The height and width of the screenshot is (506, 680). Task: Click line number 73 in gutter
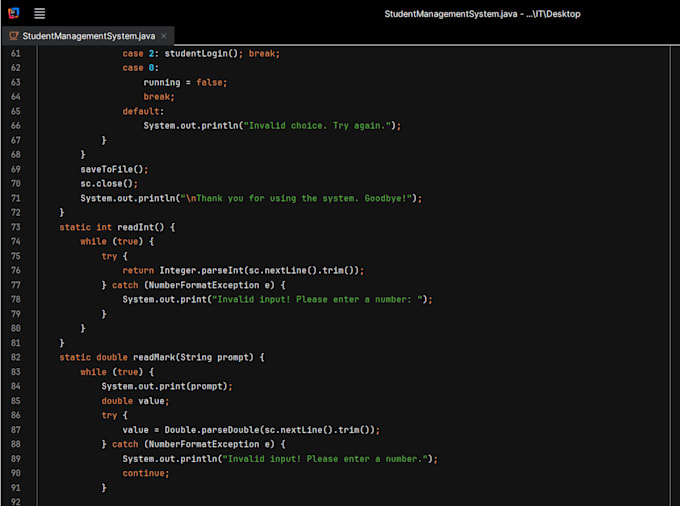16,227
